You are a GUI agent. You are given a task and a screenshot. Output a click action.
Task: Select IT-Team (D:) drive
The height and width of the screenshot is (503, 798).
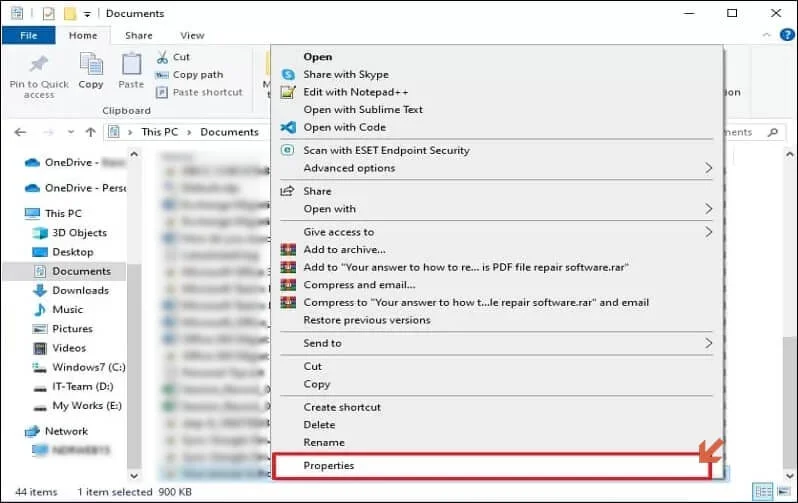pos(82,386)
